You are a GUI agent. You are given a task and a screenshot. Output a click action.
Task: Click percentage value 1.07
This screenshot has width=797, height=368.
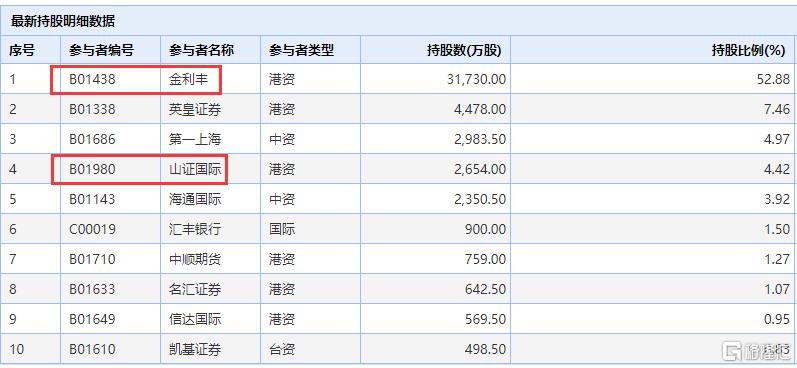[x=776, y=289]
